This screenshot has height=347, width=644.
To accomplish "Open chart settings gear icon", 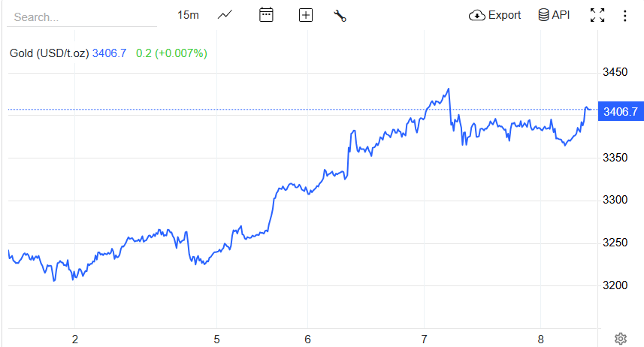I will (621, 339).
